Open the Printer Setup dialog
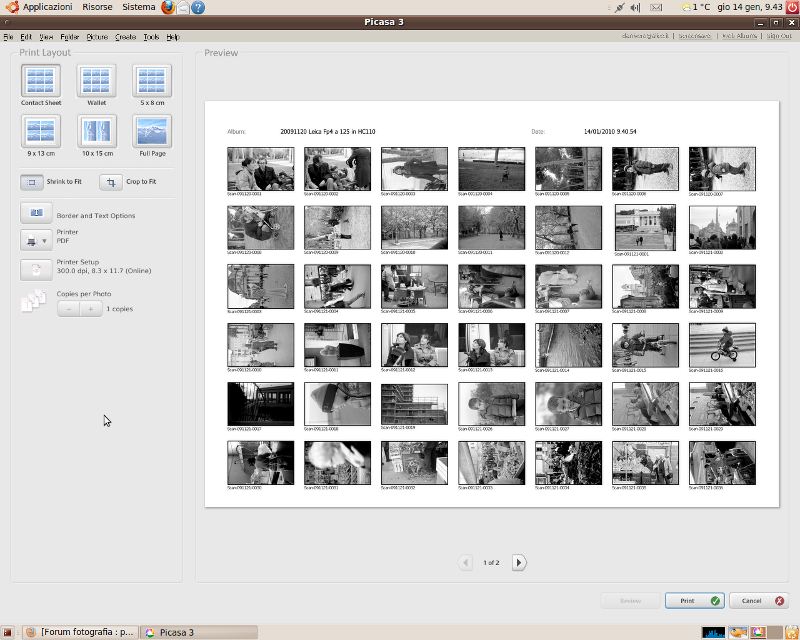The height and width of the screenshot is (640, 800). pos(36,269)
